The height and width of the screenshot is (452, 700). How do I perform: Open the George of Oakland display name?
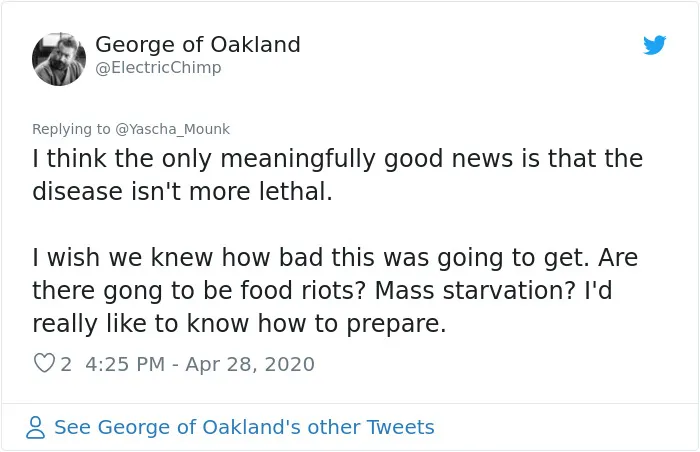198,44
